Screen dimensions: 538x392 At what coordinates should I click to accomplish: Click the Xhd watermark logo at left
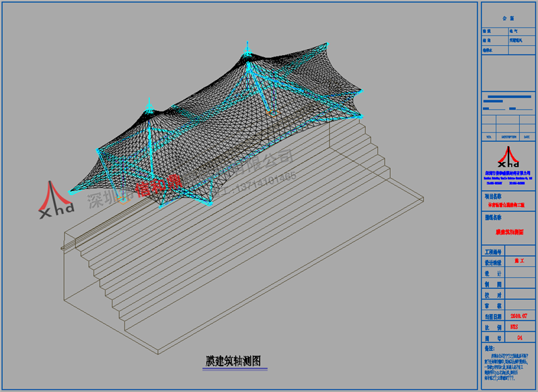(x=56, y=202)
